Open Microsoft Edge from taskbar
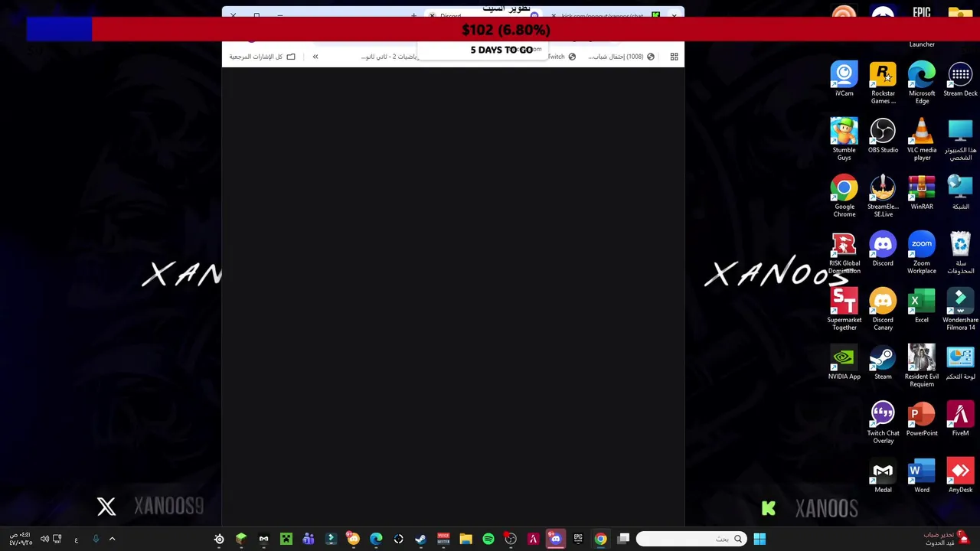Screen dimensions: 980x551 [x=376, y=539]
